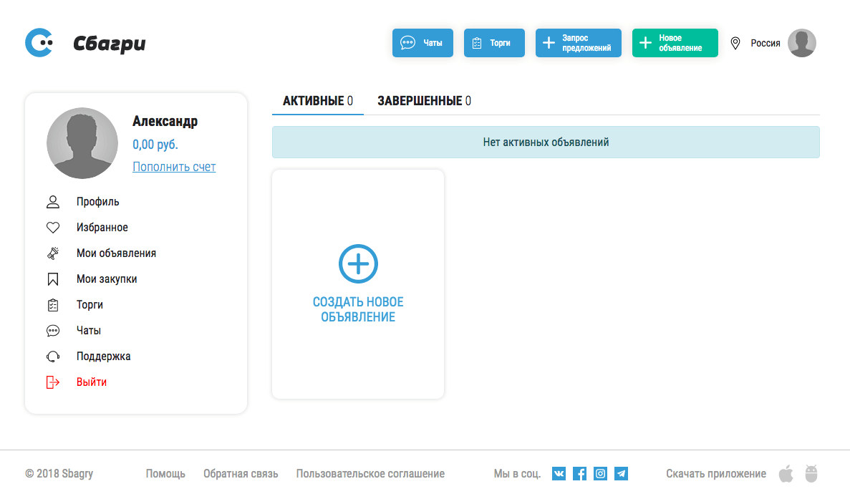Click the Скачать приложение label
Screen dimensions: 850x504
click(716, 474)
